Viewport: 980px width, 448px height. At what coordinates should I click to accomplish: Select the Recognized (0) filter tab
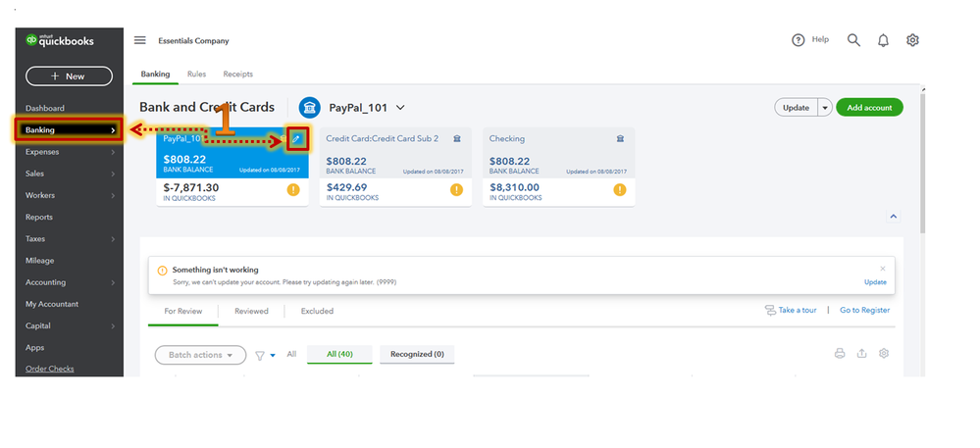[417, 354]
